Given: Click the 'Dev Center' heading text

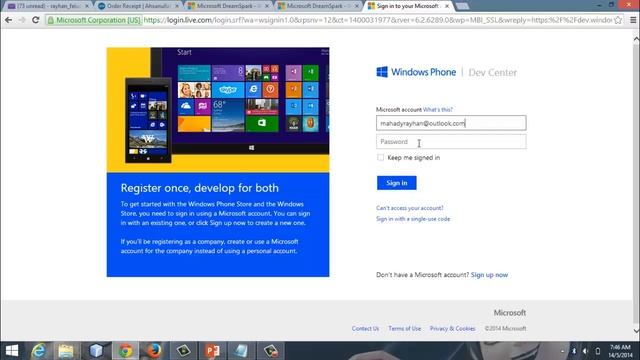Looking at the screenshot, I should pyautogui.click(x=492, y=73).
